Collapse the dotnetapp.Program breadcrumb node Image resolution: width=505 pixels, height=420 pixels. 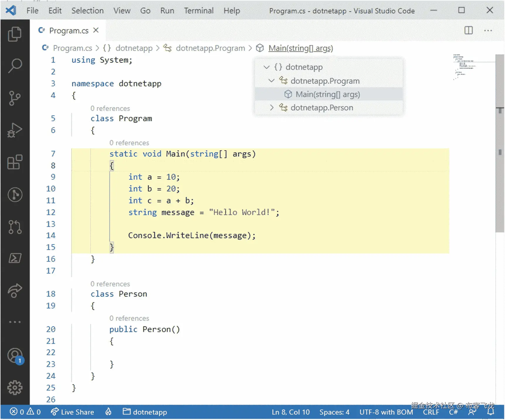click(x=271, y=81)
